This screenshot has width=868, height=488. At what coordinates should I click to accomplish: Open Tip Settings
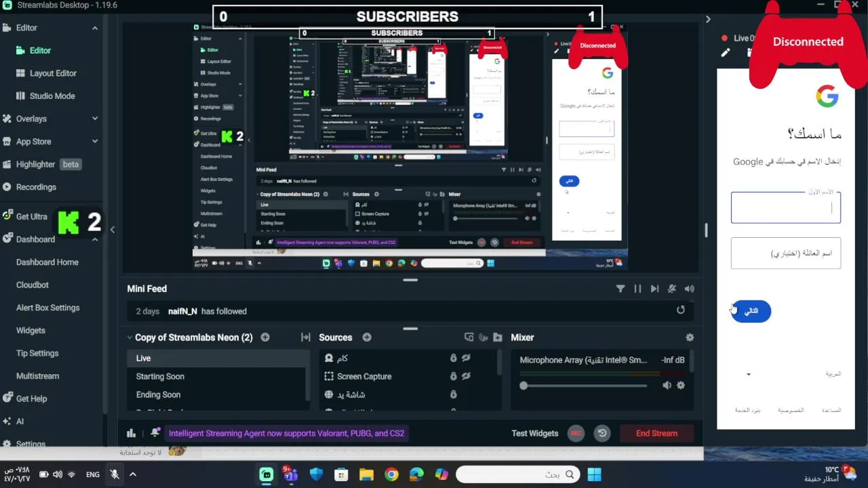[37, 353]
